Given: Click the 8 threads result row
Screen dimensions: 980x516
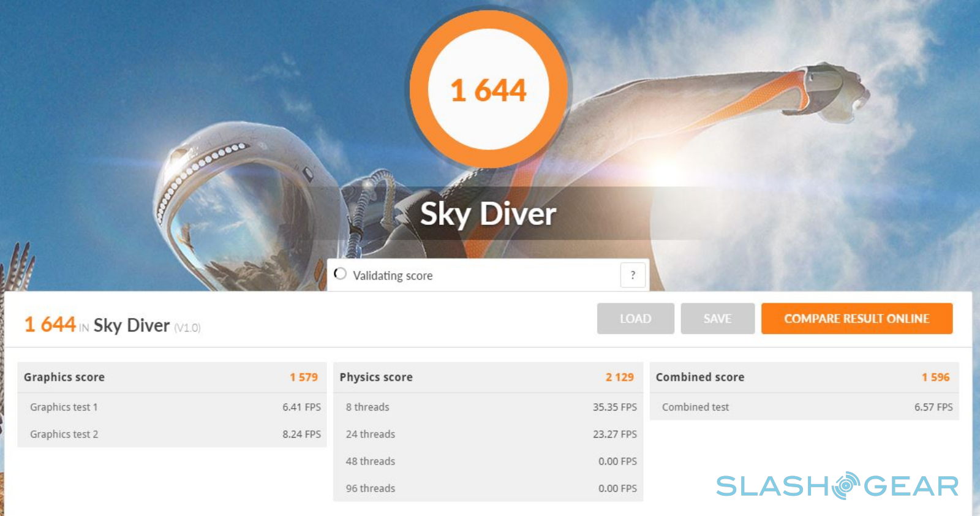Looking at the screenshot, I should click(488, 407).
